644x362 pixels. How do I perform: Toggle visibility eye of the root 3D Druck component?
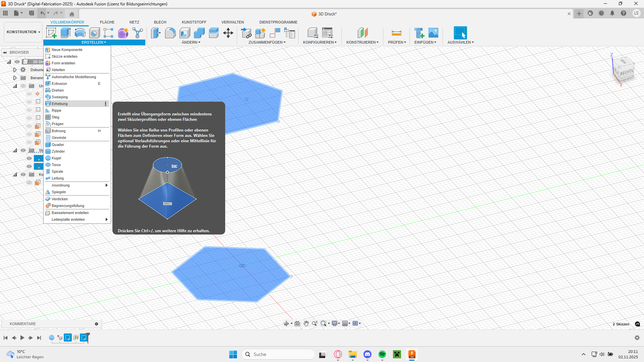click(17, 62)
